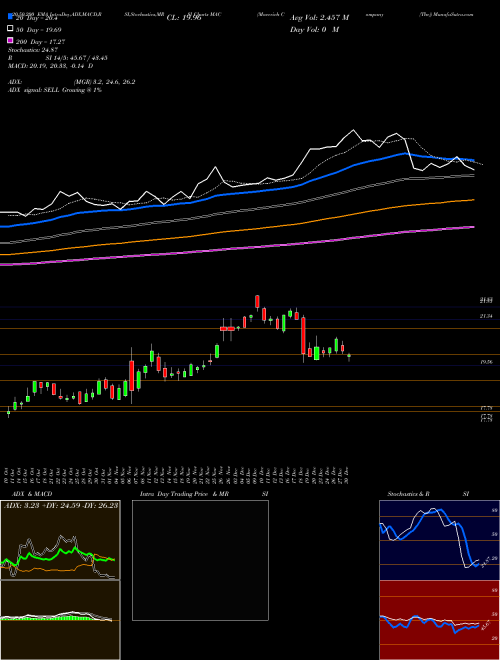Click the navy-background Stochastics chart panel
This screenshot has width=500, height=660.
click(x=439, y=540)
